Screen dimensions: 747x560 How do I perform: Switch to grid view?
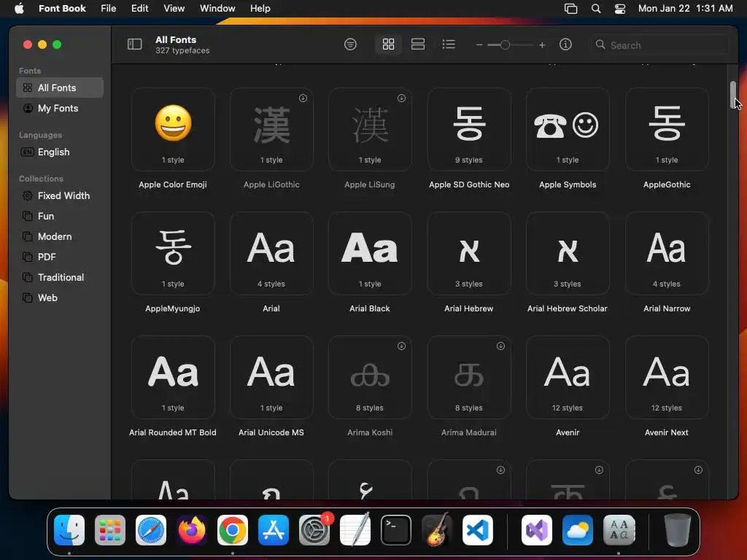[x=388, y=44]
